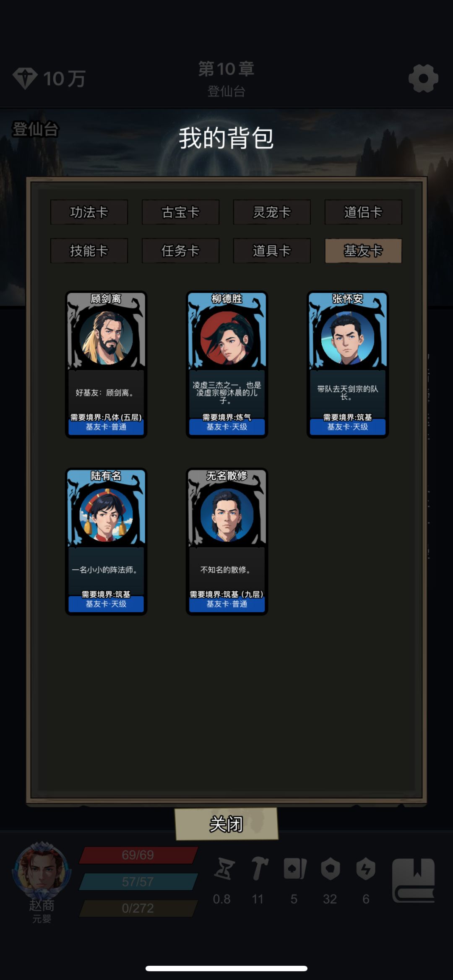Open the 张怀安 friend card
453x980 pixels.
[348, 364]
